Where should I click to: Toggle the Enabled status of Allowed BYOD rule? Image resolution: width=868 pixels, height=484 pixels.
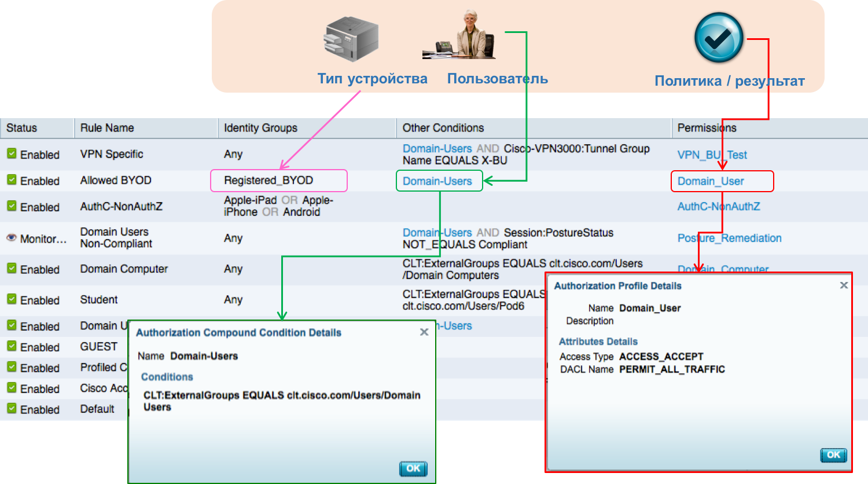click(x=11, y=181)
